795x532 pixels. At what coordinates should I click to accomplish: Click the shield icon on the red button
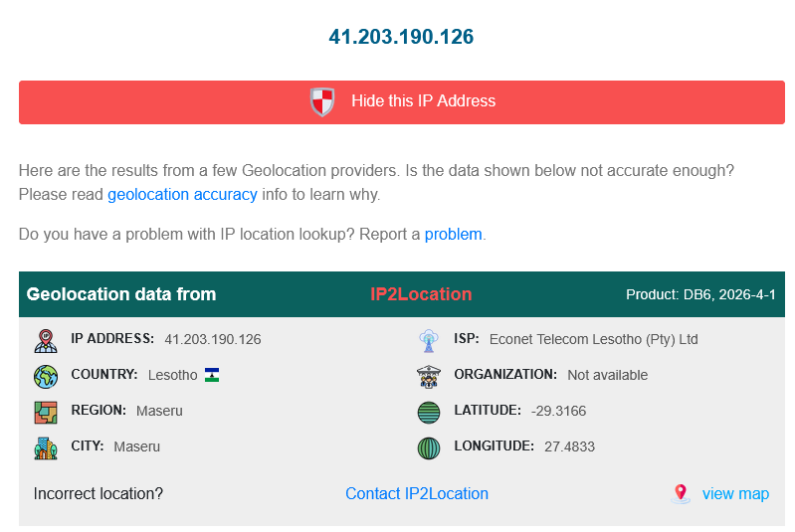pos(322,101)
